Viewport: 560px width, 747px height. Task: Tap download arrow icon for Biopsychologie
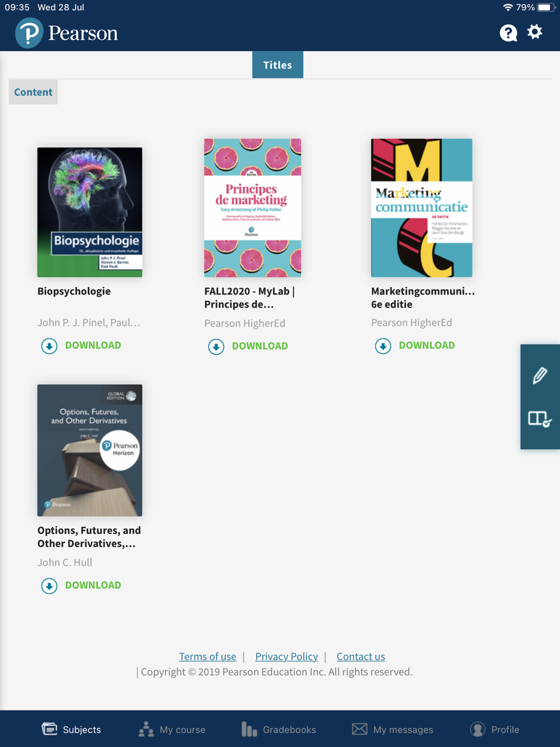coord(49,346)
